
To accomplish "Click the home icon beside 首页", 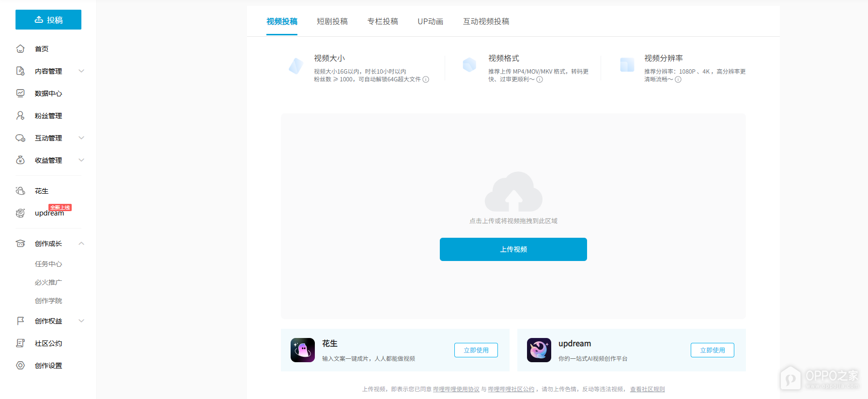I will coord(20,48).
